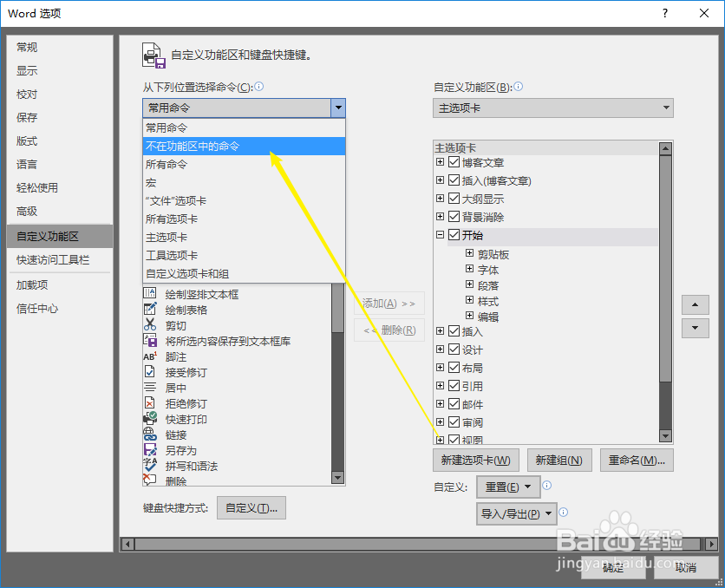Click the info icon next to 导入/导出 button

[x=563, y=512]
